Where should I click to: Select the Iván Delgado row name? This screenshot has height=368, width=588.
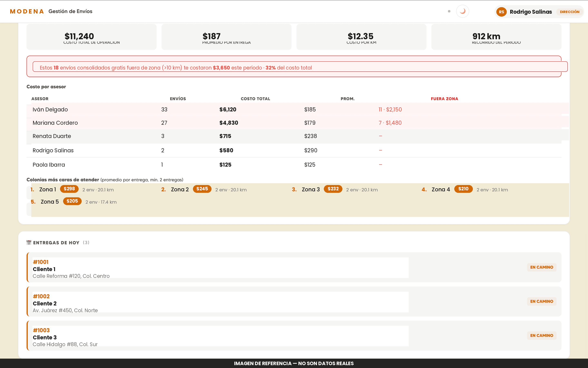point(50,110)
